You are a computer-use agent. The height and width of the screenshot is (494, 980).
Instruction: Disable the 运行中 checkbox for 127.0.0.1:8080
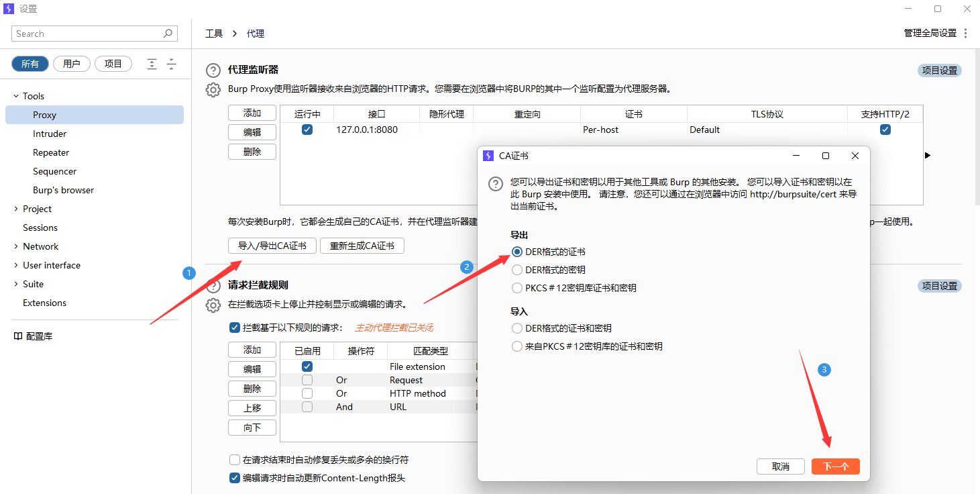[307, 130]
